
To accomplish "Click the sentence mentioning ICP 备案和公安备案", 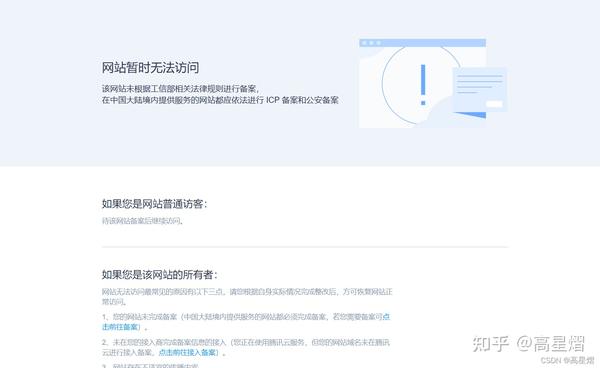I will click(x=220, y=100).
